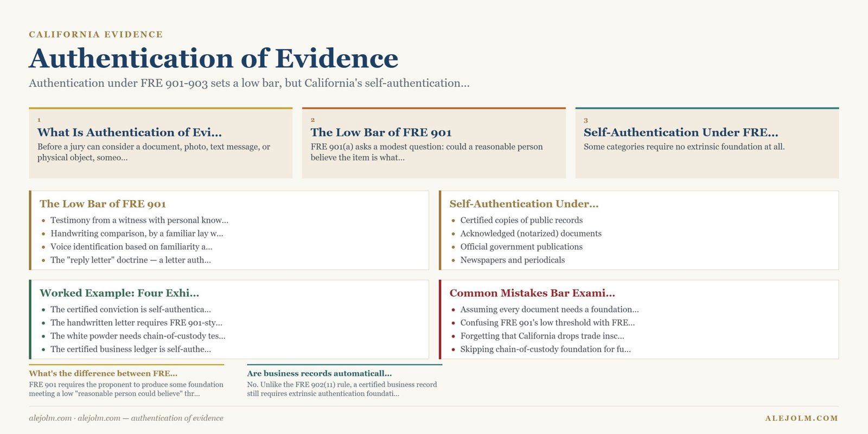Click 'Skipping chain-of-custody foundation for fu...'
868x434 pixels.
click(x=545, y=349)
